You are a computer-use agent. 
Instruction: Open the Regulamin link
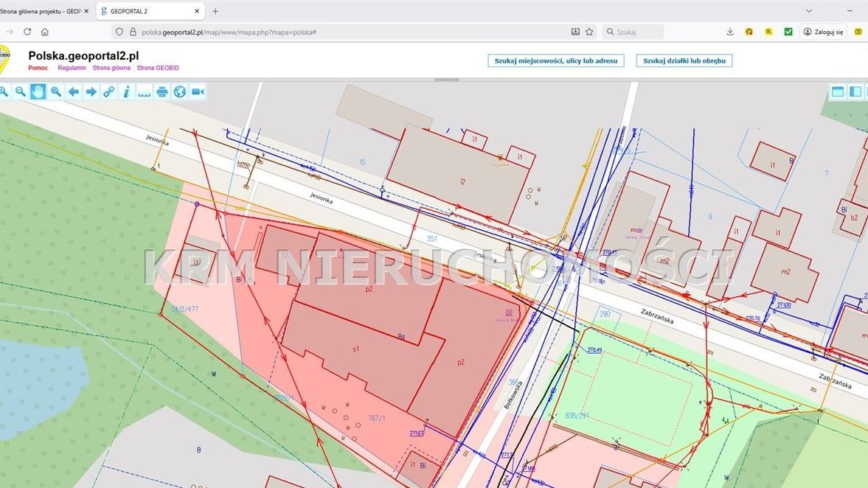[x=72, y=68]
